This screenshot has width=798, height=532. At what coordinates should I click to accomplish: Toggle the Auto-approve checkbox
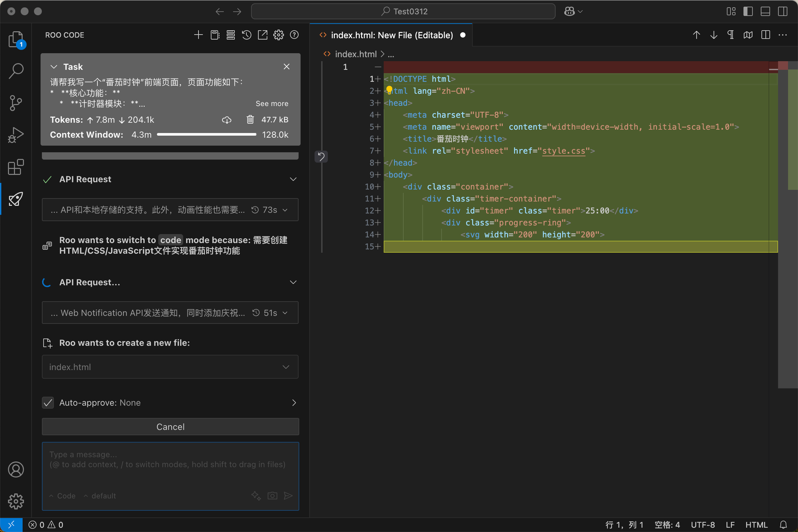click(x=48, y=403)
